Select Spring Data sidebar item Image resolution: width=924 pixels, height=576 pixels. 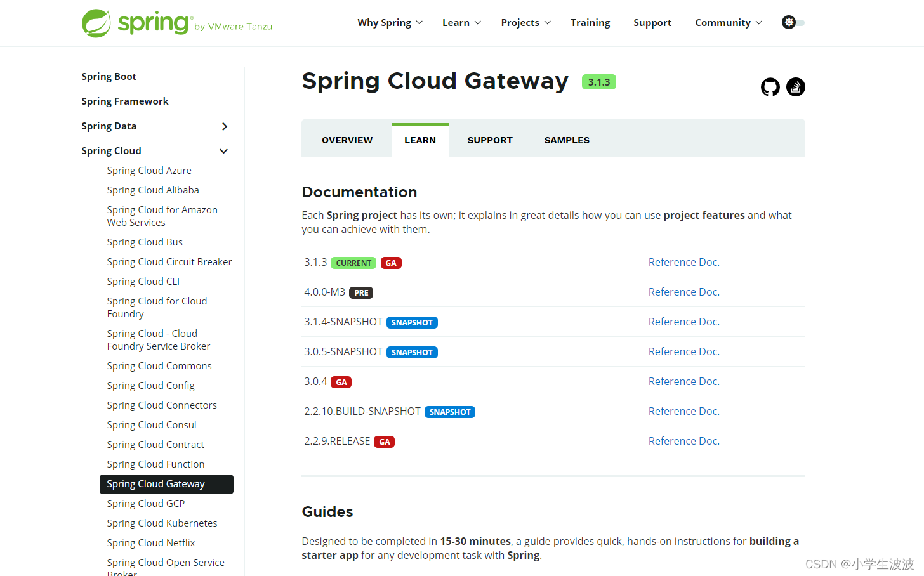coord(109,126)
